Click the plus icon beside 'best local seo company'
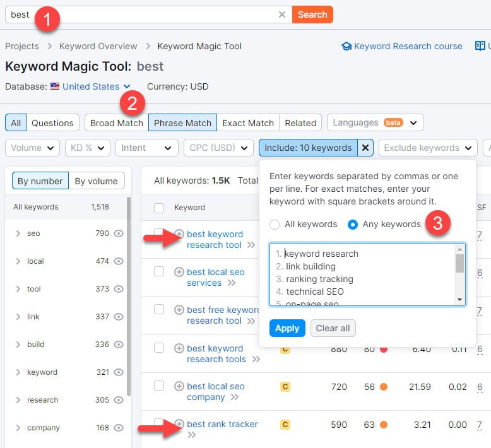The height and width of the screenshot is (448, 491). 179,386
